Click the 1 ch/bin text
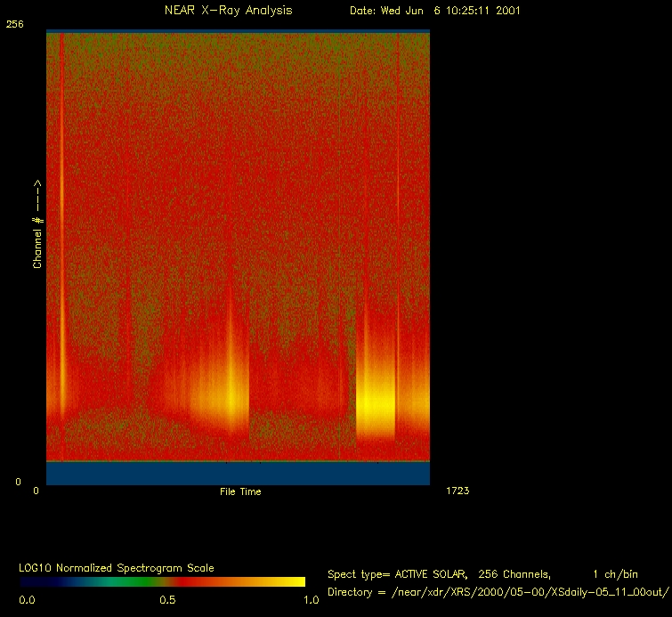 click(x=615, y=574)
